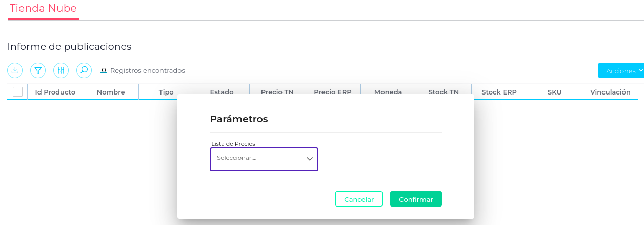Switch to the Tienda Nube tab
Screen dimensions: 644x225
(43, 8)
